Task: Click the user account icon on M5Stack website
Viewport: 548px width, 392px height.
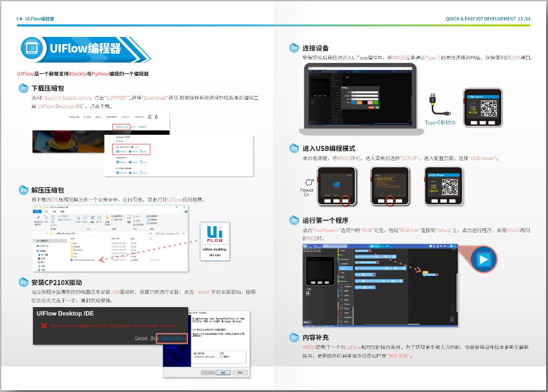Action: [156, 117]
